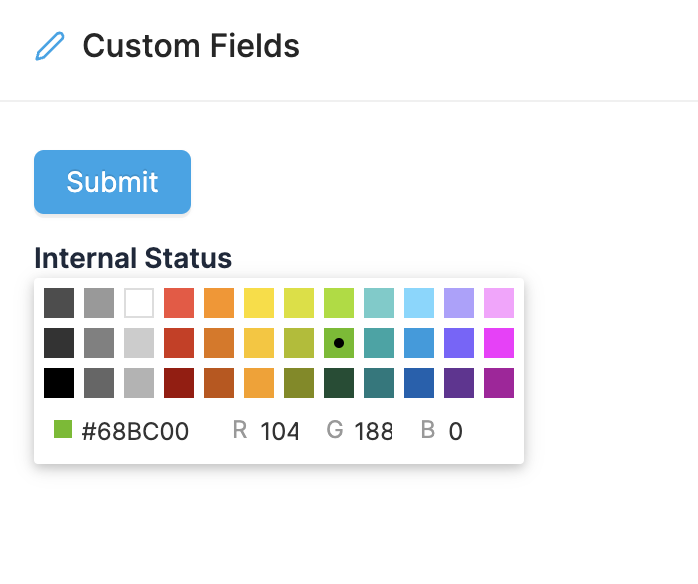Choose the dark purple swatch

[x=459, y=383]
